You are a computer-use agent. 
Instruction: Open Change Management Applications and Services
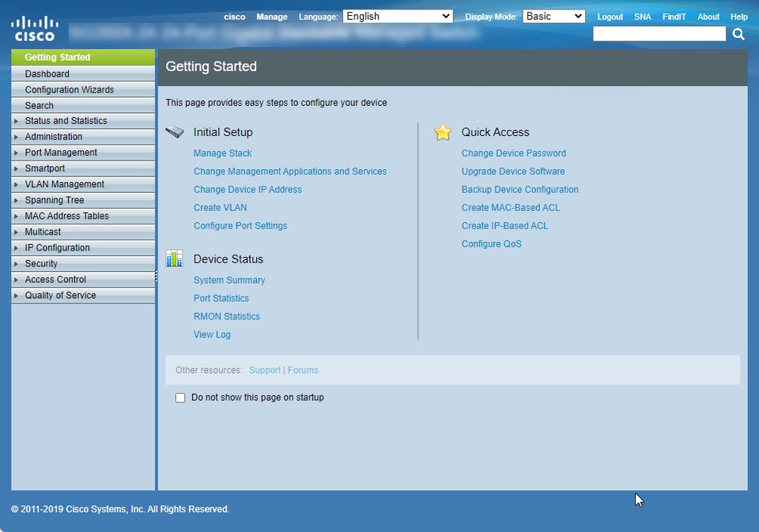tap(290, 172)
